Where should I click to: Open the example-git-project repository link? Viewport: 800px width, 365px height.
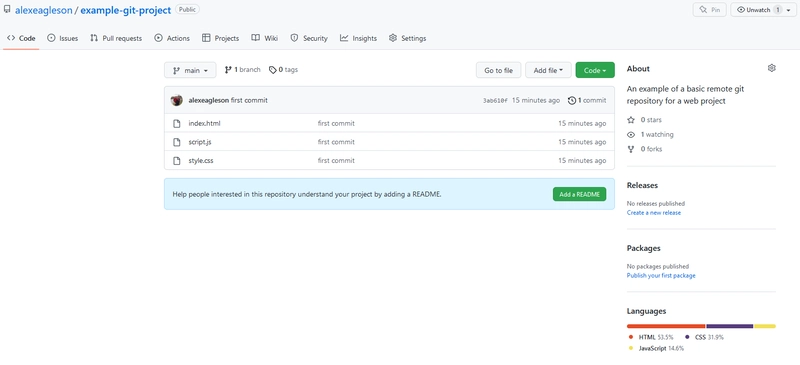126,10
